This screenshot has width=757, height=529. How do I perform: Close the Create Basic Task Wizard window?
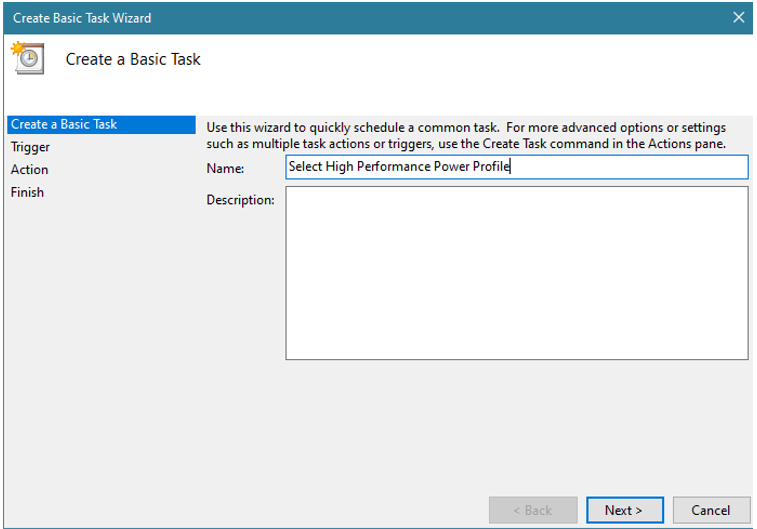[x=738, y=18]
